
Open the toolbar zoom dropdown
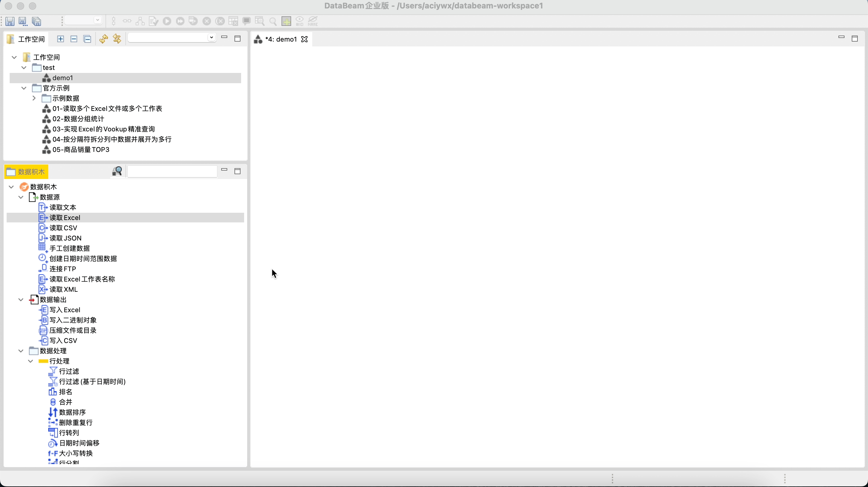(97, 20)
